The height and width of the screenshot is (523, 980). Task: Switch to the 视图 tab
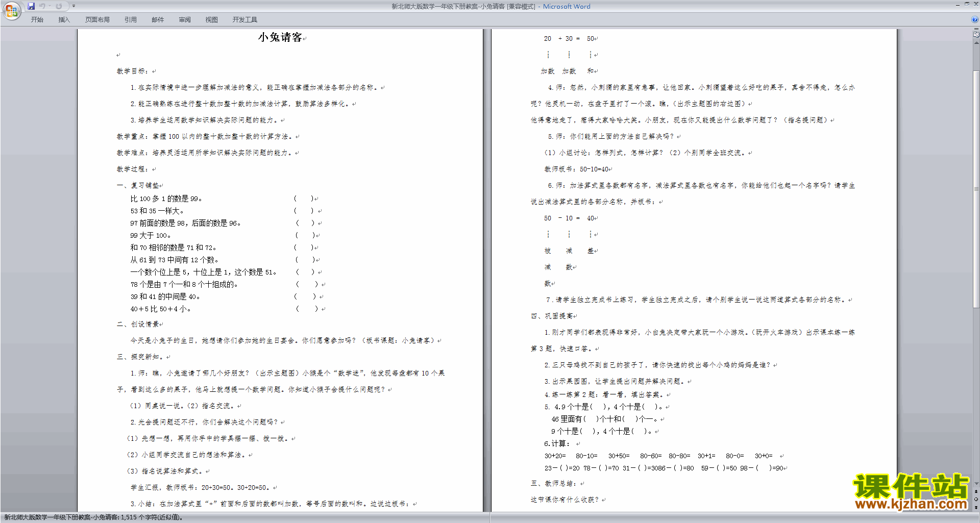(212, 20)
